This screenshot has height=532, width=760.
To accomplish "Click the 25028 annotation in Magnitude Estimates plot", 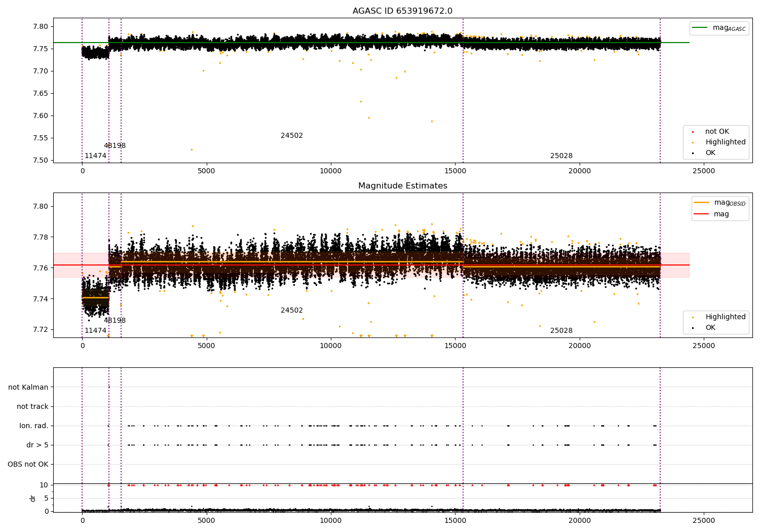I will point(561,331).
